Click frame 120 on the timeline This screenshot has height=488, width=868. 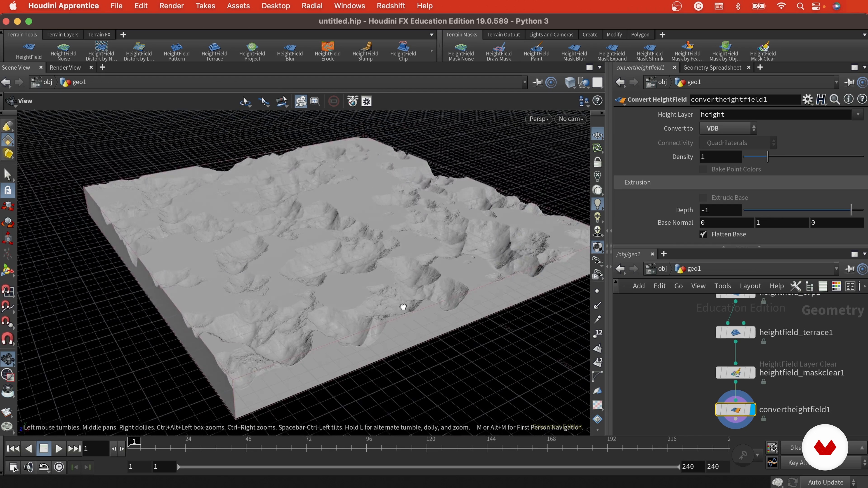(x=427, y=447)
